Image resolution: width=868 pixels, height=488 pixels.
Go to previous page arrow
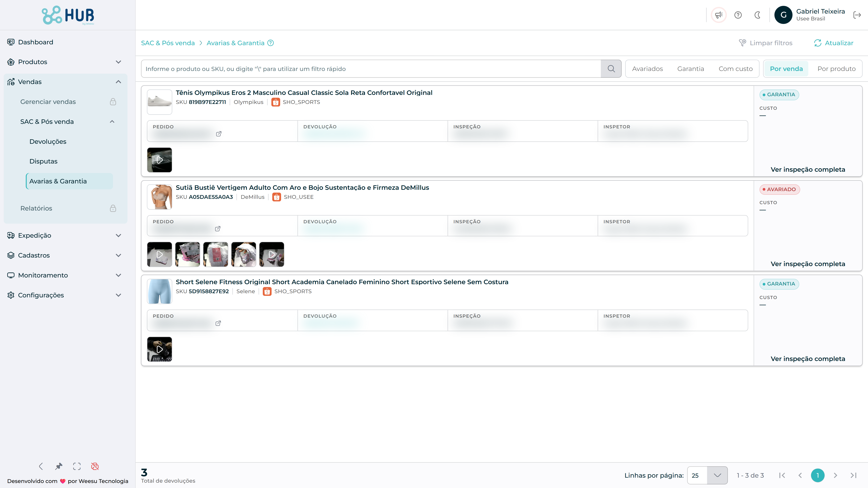(x=800, y=475)
